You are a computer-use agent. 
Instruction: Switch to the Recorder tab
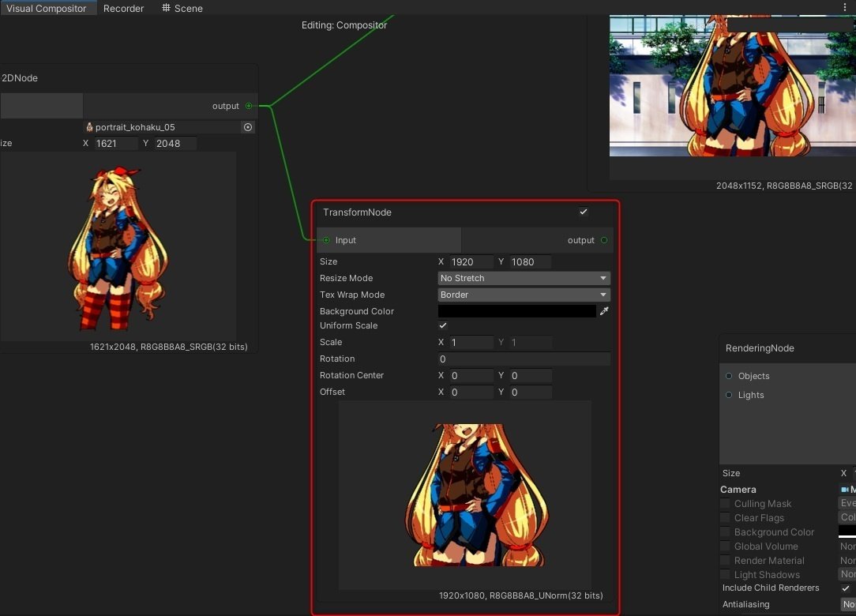tap(123, 8)
